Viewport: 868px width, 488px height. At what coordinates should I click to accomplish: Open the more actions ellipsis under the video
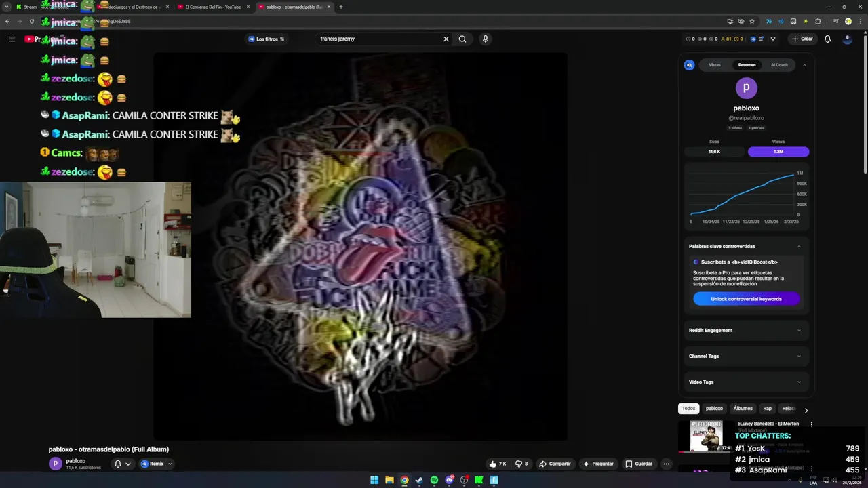[x=666, y=464]
